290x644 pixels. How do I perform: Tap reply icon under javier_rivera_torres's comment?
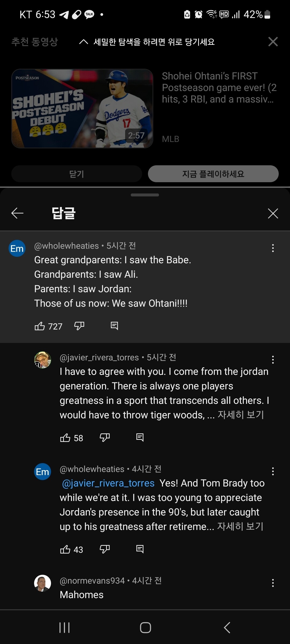click(x=140, y=438)
